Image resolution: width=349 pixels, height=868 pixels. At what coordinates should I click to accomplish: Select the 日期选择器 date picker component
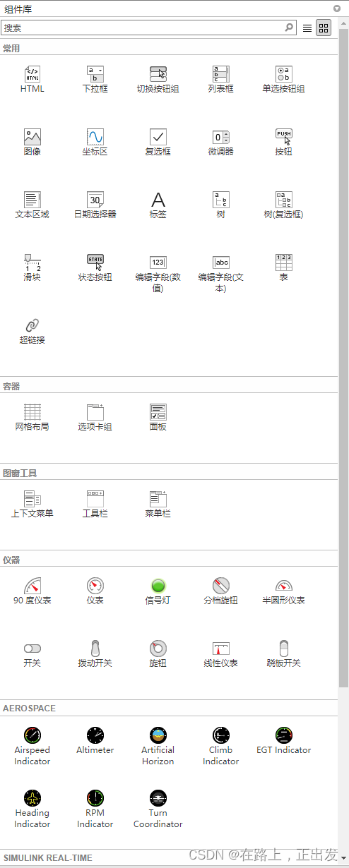(95, 200)
